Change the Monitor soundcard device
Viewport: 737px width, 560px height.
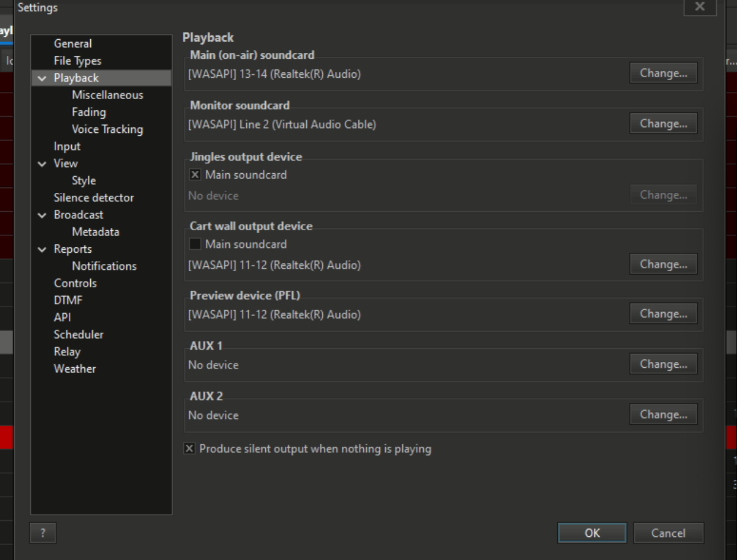coord(663,124)
